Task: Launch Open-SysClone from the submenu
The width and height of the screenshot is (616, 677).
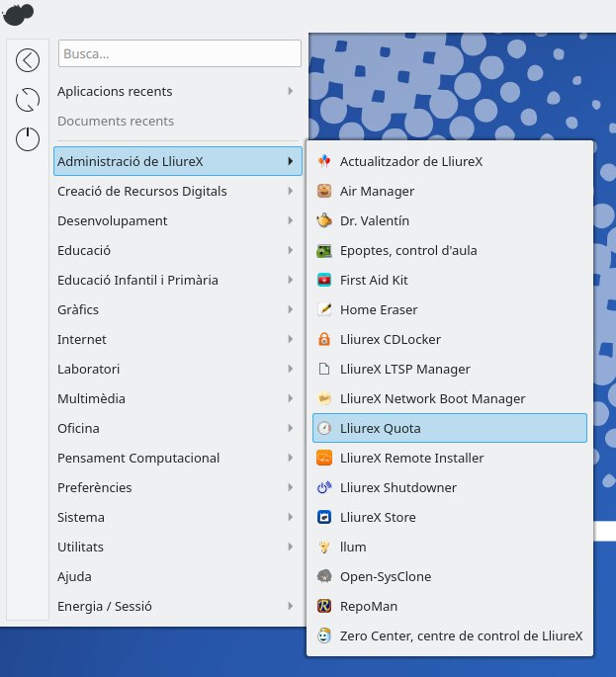Action: [386, 576]
